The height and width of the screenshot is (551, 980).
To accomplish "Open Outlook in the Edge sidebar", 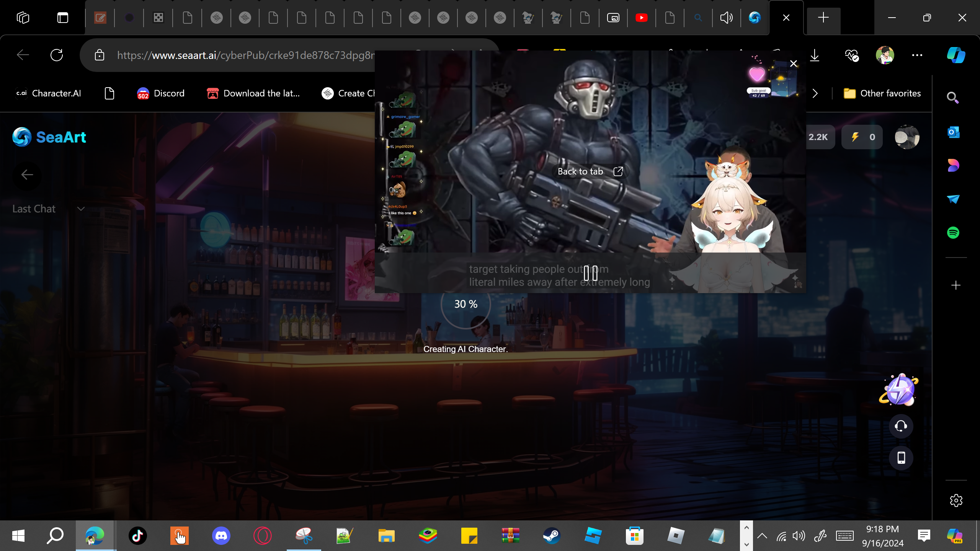I will pos(953,132).
